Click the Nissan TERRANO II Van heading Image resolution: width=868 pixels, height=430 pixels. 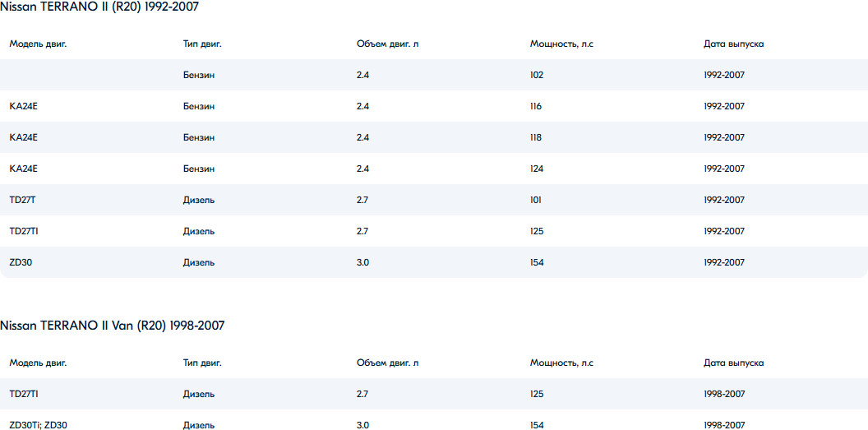tap(112, 326)
